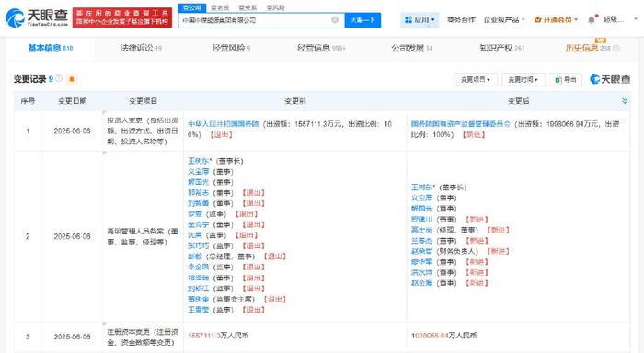
Task: Open 刘松江 监事 link
Action: pos(199,289)
